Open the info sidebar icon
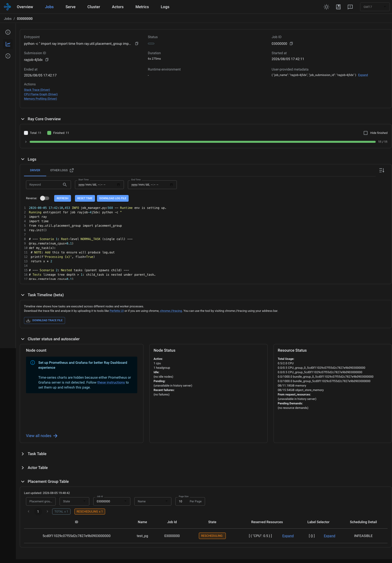The image size is (392, 563). click(8, 32)
